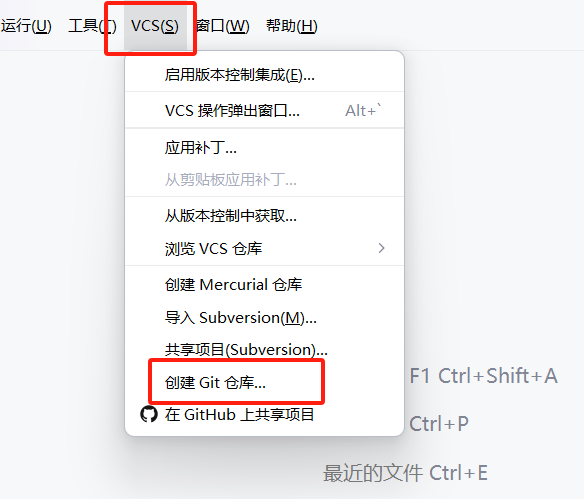Open the 帮助(H) menu
Viewport: 584px width, 499px height.
pos(292,26)
